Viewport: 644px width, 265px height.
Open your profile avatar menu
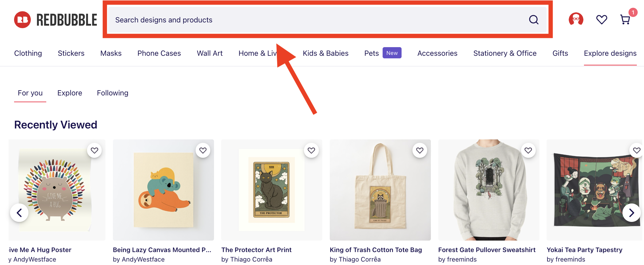[x=576, y=19]
